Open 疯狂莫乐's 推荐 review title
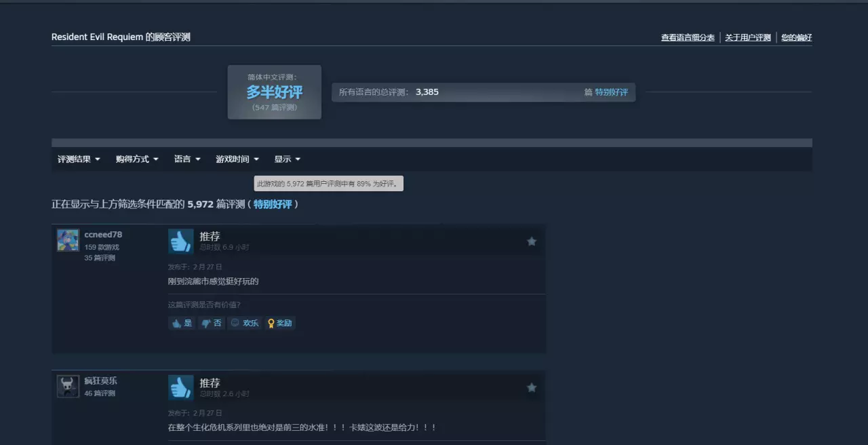Image resolution: width=868 pixels, height=445 pixels. 210,383
